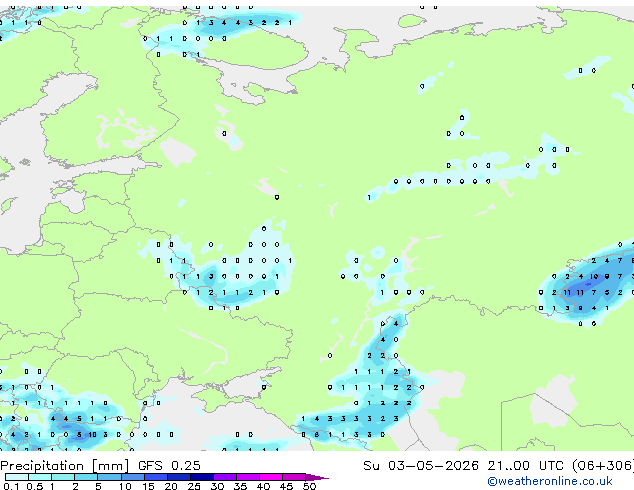Click the 0.1–0.5 mm legend color box
634x490 pixels.
17,477
